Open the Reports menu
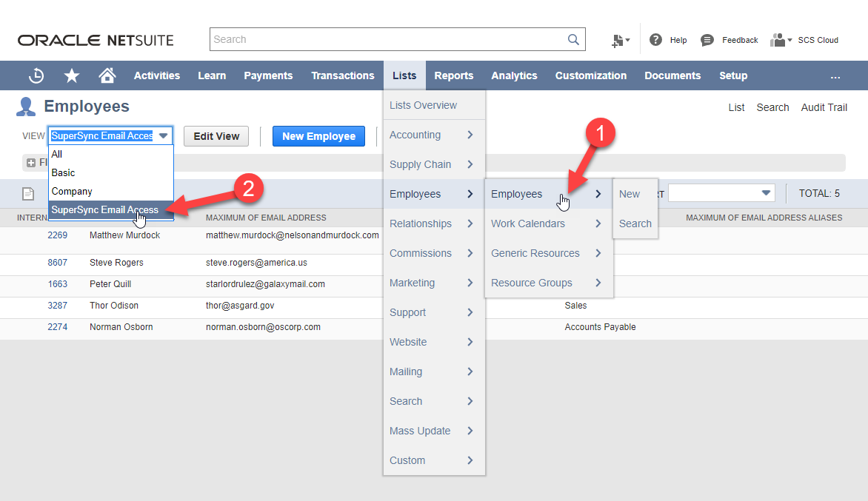Viewport: 868px width, 501px height. click(454, 75)
